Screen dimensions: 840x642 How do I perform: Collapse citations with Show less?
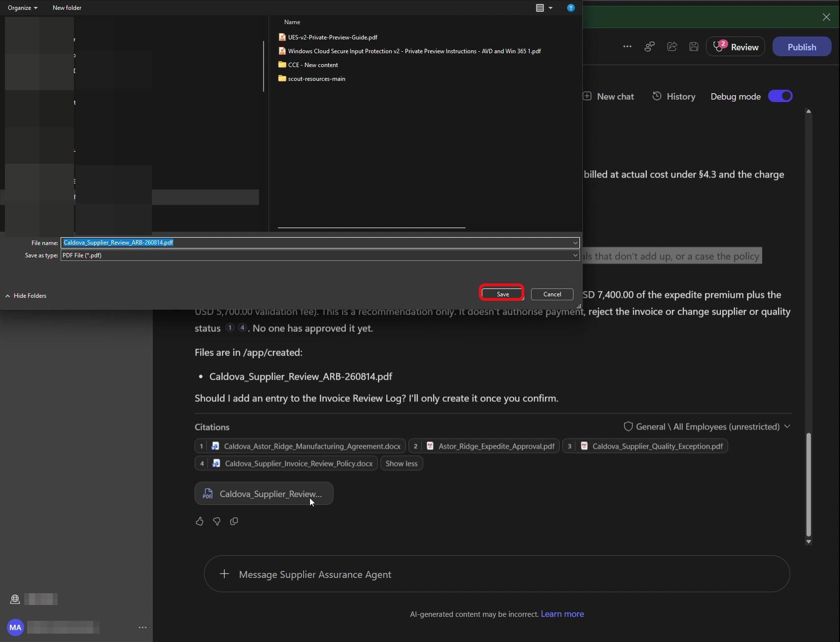401,464
